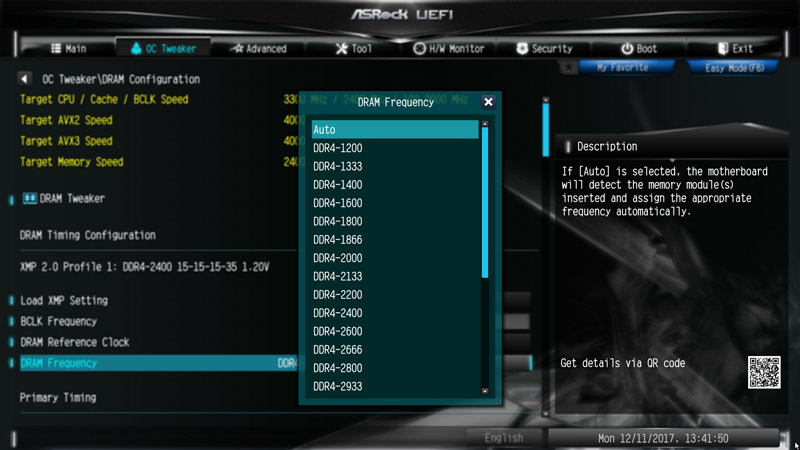Open the Main tab
The width and height of the screenshot is (800, 450).
[x=69, y=48]
